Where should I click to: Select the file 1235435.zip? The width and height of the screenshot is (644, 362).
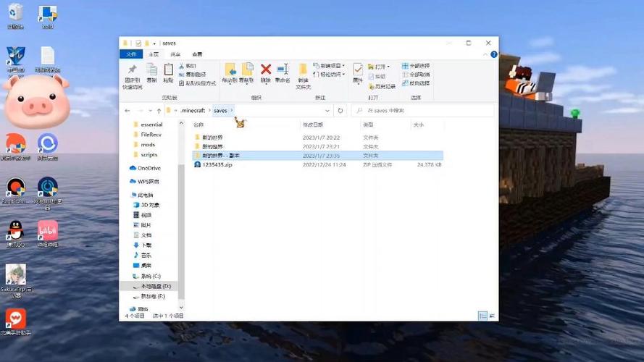pyautogui.click(x=317, y=164)
